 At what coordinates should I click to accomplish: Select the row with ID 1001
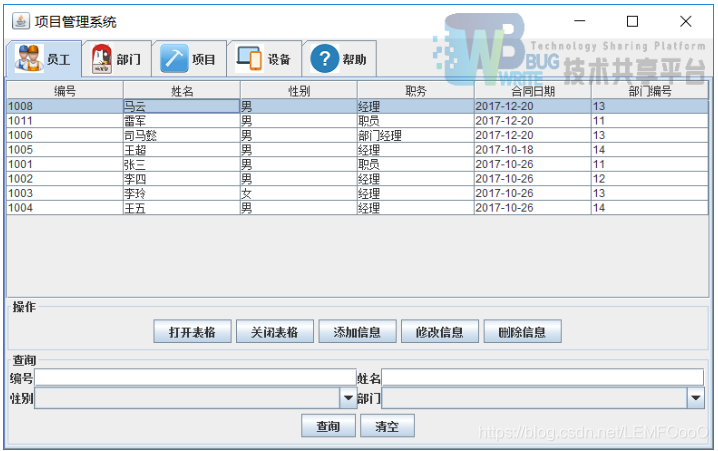(x=358, y=164)
